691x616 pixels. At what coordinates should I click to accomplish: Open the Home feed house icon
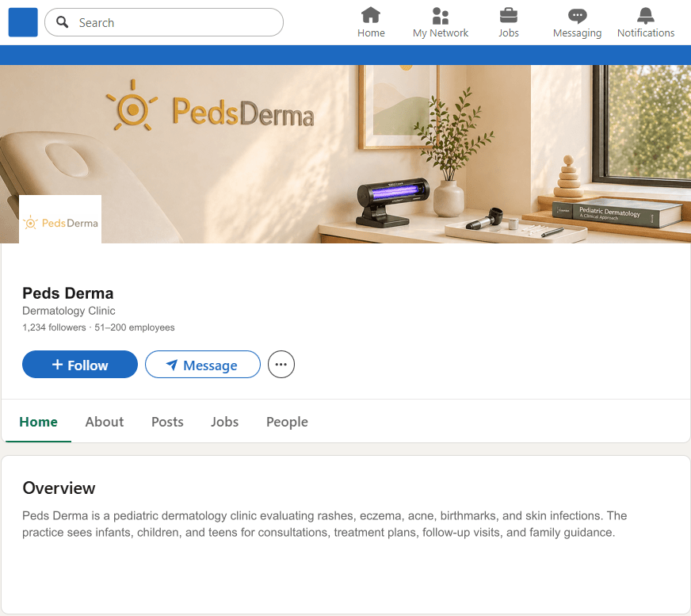(371, 16)
